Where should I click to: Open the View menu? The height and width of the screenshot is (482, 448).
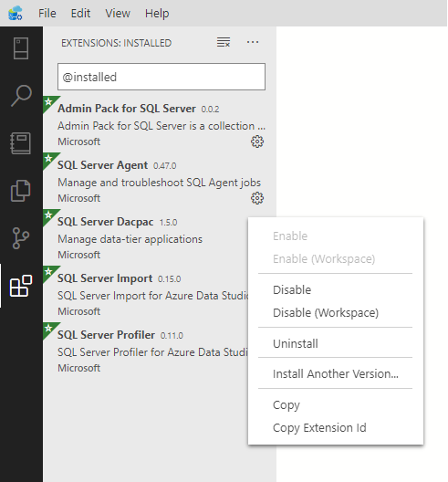[118, 13]
